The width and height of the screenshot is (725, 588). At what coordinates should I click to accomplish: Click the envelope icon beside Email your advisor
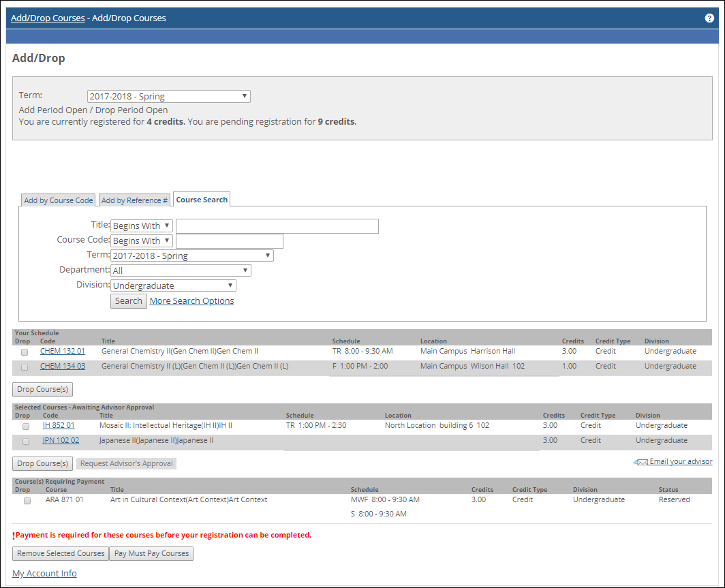point(641,462)
